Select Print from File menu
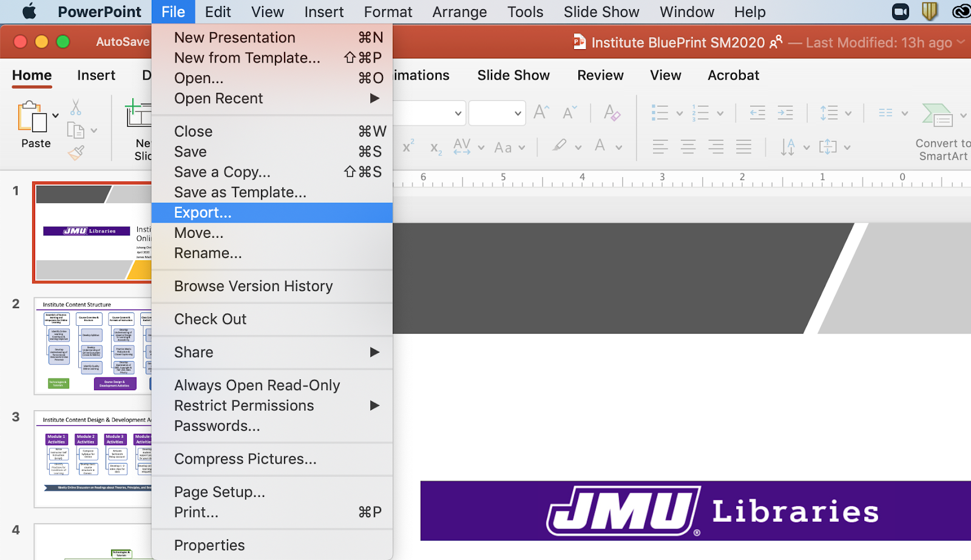This screenshot has height=560, width=971. click(272, 513)
